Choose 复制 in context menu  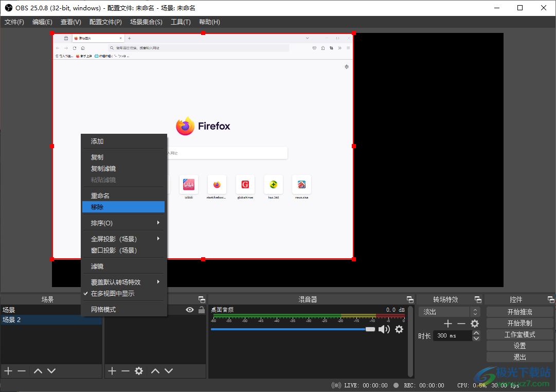123,157
